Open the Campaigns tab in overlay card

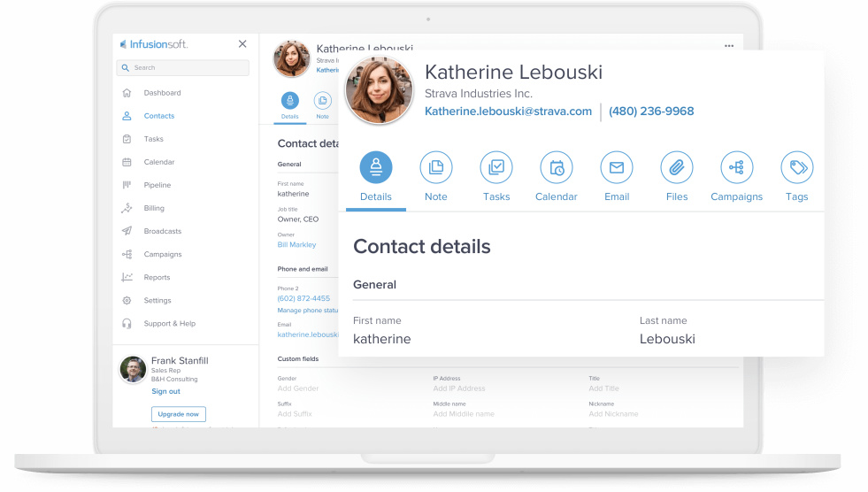coord(737,177)
